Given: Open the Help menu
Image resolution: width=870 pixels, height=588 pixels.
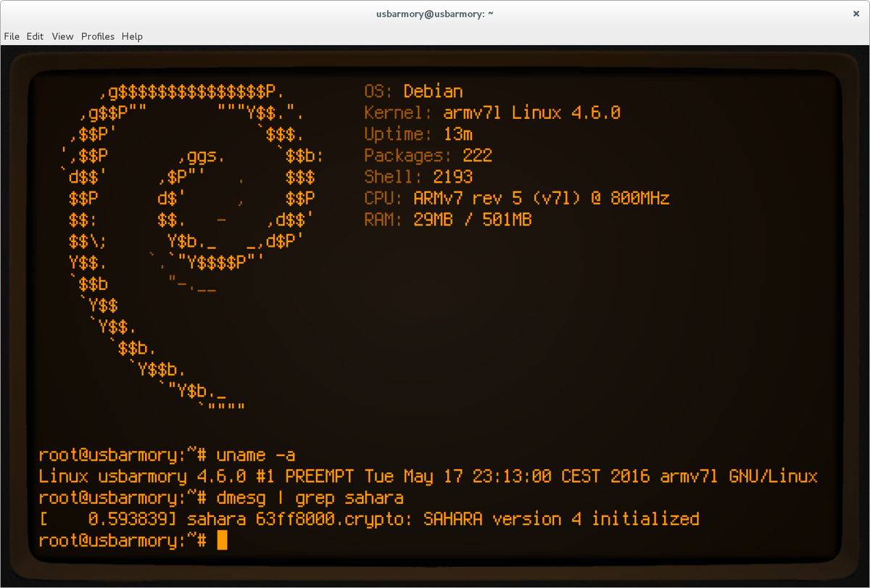Looking at the screenshot, I should [x=132, y=36].
